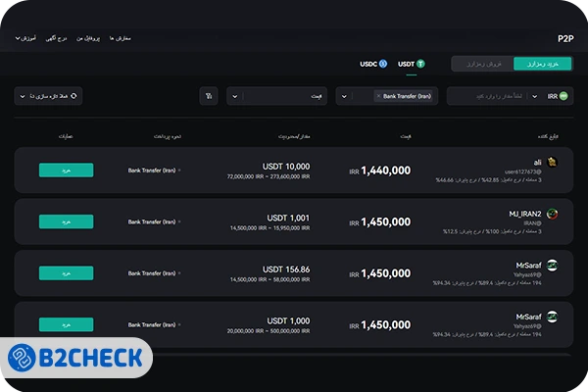This screenshot has width=588, height=392.
Task: Open the payment method dropdown
Action: [x=387, y=96]
